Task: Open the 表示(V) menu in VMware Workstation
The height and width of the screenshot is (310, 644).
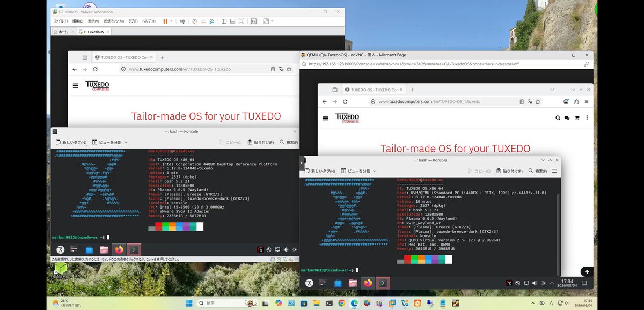Action: [93, 21]
